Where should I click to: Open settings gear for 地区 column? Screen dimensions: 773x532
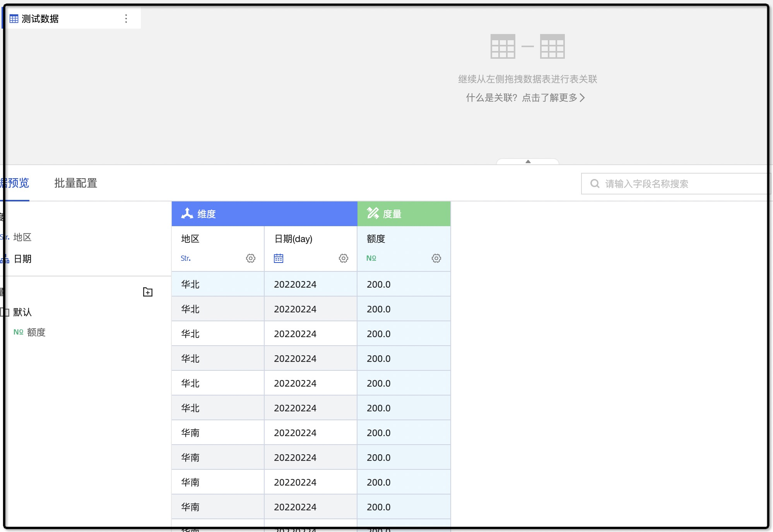(251, 258)
